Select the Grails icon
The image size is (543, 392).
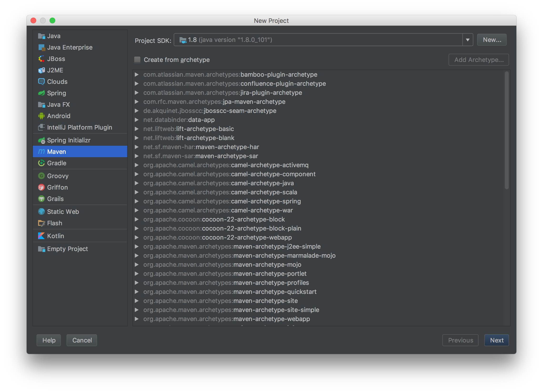41,199
